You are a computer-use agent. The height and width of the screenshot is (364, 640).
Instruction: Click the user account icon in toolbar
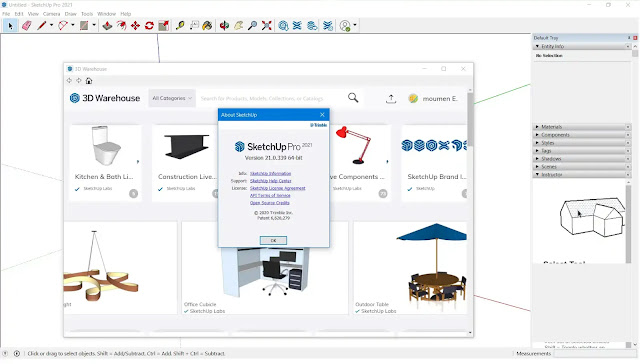click(x=345, y=26)
